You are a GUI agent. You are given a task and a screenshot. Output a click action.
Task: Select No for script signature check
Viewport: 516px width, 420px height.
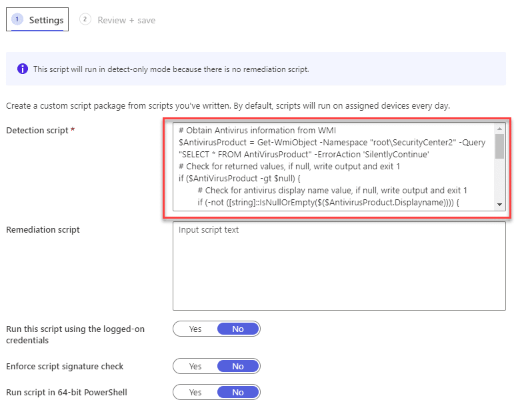click(238, 367)
